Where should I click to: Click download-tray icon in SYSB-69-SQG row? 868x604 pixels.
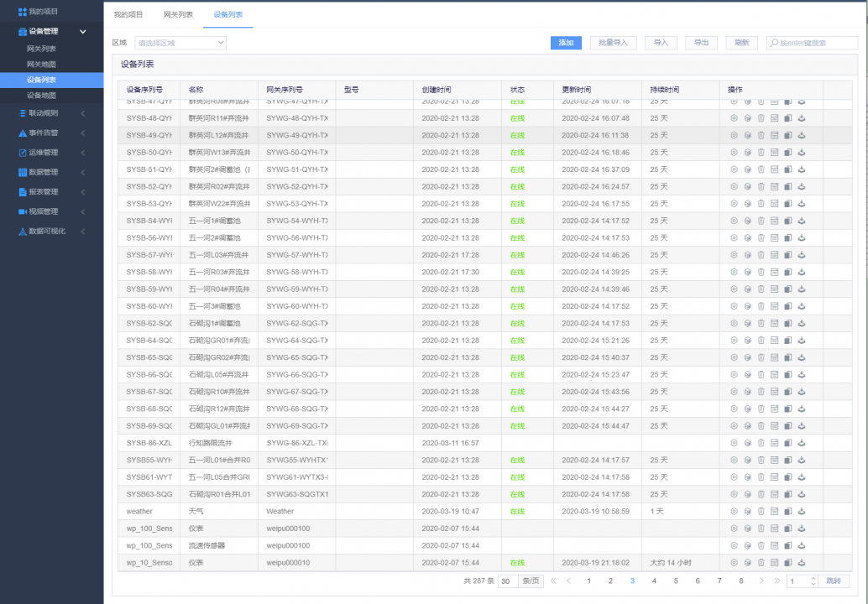[x=802, y=426]
